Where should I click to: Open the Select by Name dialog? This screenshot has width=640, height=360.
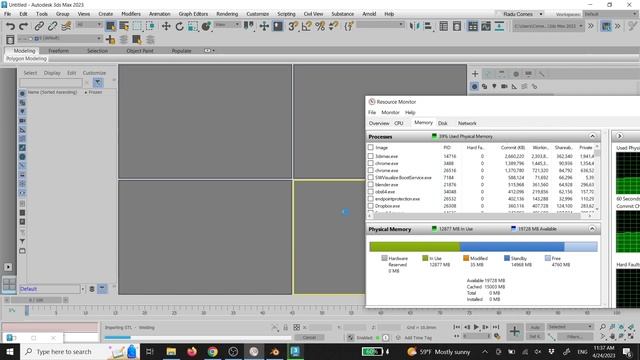[x=124, y=27]
